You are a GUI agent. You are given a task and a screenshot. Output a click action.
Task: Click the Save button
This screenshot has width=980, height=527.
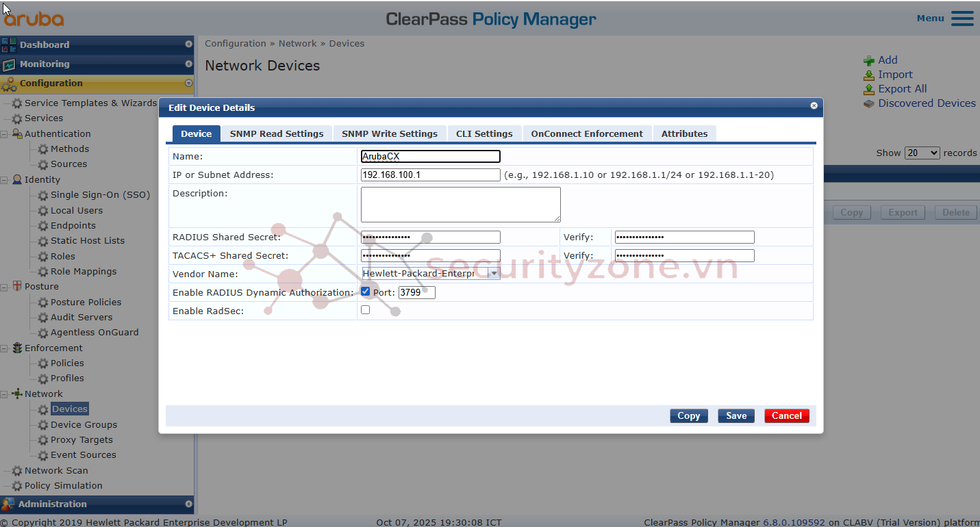click(736, 416)
